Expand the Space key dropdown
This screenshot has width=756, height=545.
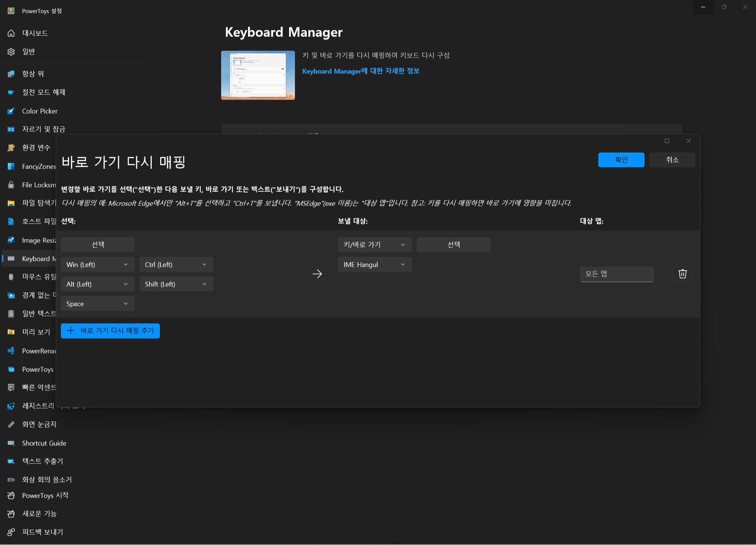point(97,304)
